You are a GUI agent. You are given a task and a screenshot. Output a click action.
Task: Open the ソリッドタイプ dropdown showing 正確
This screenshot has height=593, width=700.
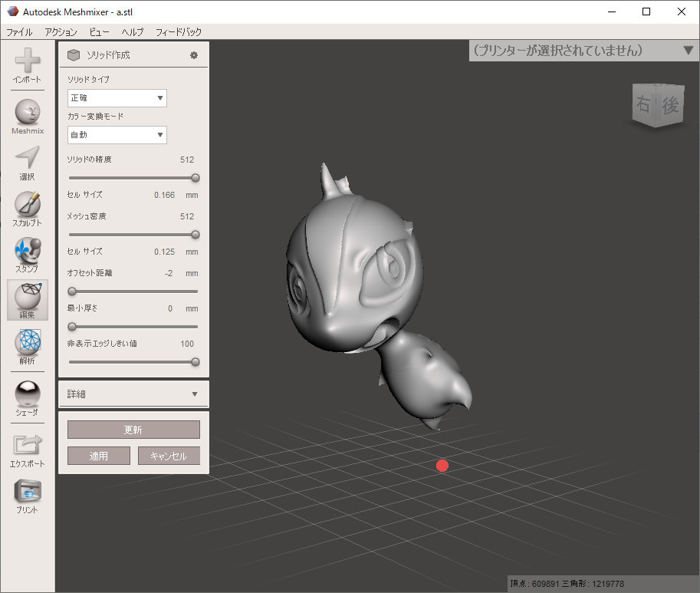click(117, 98)
